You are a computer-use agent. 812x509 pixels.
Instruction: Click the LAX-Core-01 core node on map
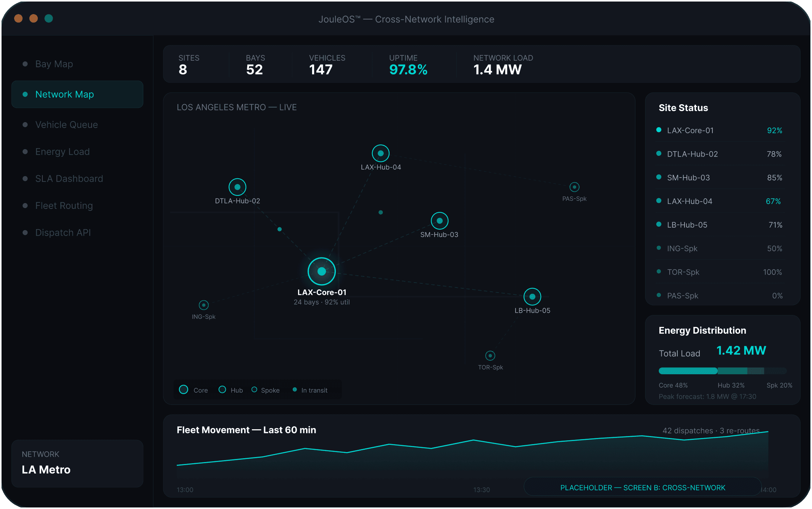pyautogui.click(x=322, y=271)
